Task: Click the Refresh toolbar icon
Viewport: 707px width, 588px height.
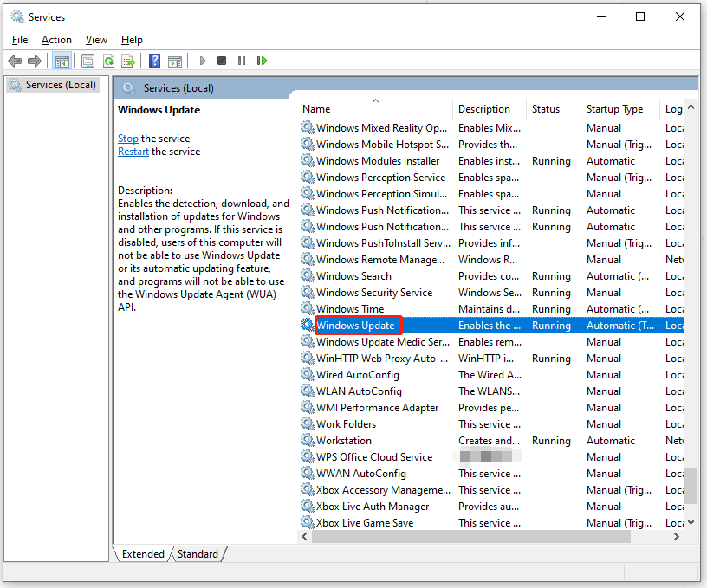Action: click(108, 61)
